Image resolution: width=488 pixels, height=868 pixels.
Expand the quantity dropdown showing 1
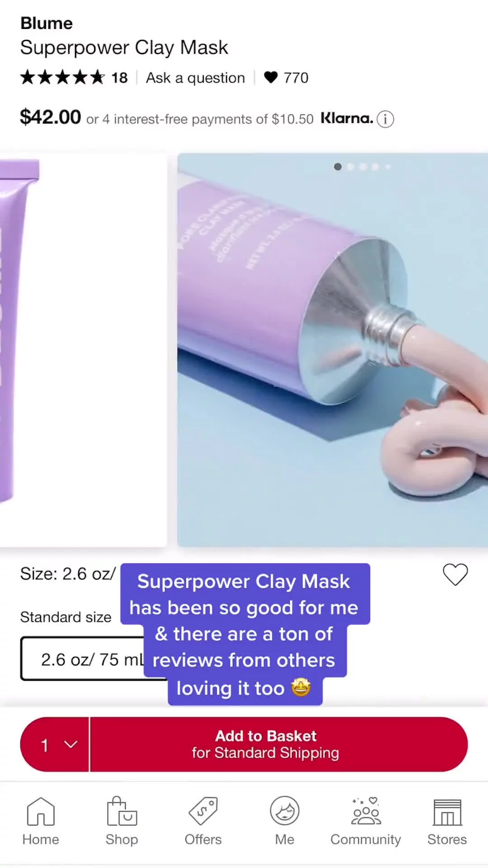[55, 744]
